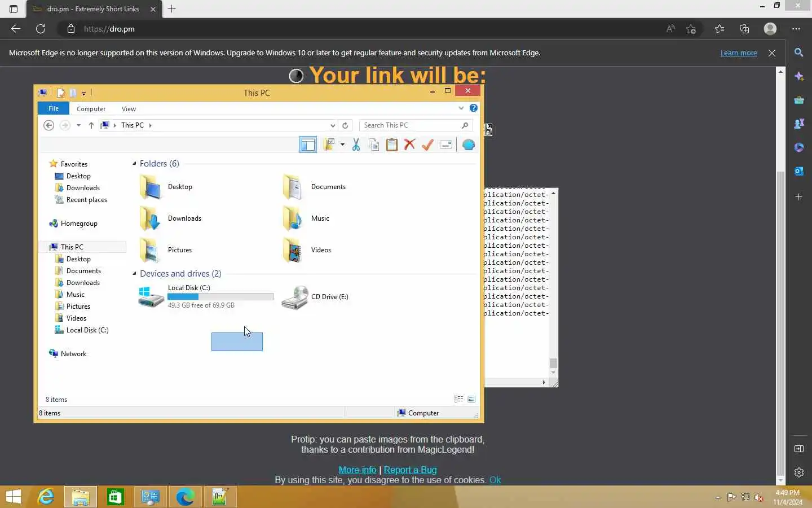Click the scissors Cut icon in Explorer
812x508 pixels.
[x=356, y=145]
